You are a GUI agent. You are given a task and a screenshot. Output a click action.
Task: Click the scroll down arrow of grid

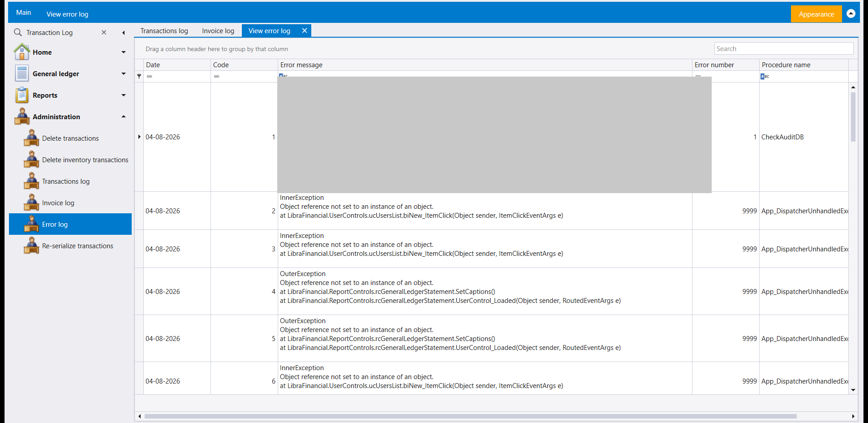(853, 390)
